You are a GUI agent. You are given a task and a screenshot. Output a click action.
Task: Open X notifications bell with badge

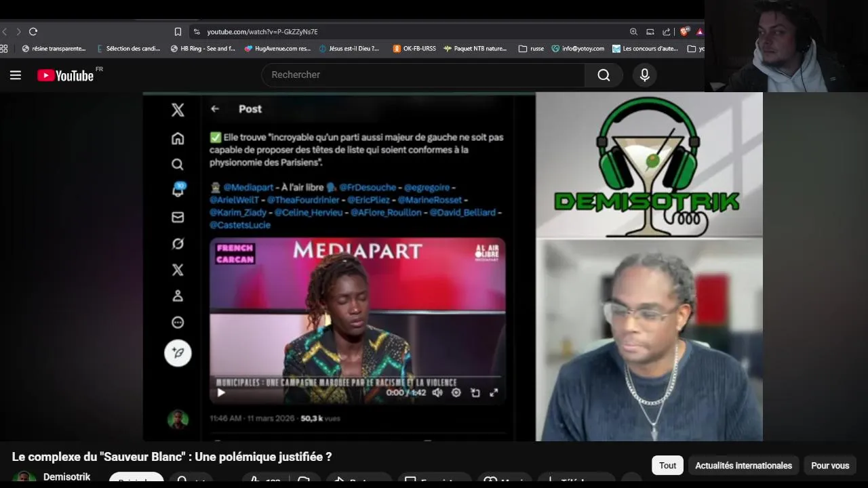tap(178, 190)
